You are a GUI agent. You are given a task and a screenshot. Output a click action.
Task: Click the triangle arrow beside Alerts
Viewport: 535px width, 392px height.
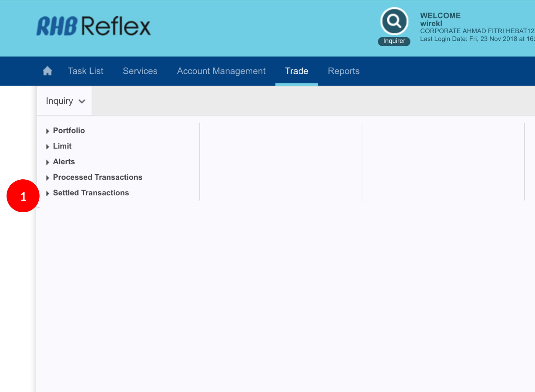tap(47, 162)
